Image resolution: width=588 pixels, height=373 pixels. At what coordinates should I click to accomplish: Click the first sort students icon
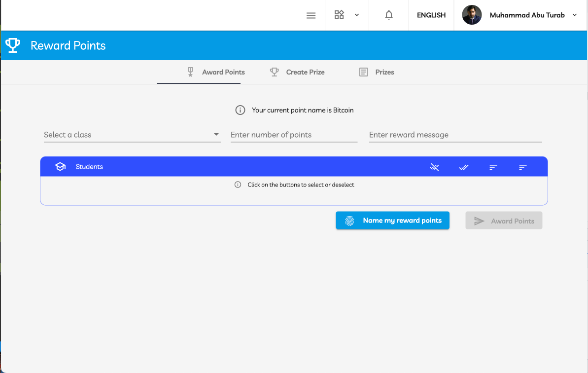coord(493,167)
